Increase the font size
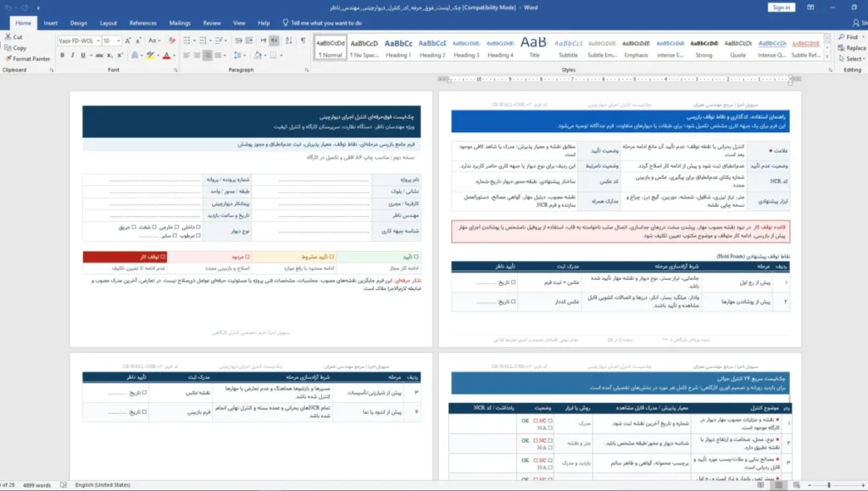This screenshot has width=868, height=491. pos(128,41)
